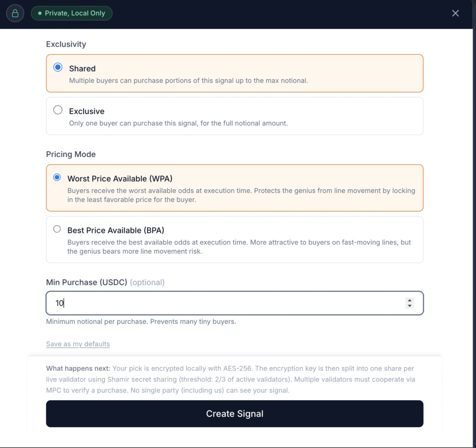This screenshot has width=476, height=448.
Task: Click the lock icon in the header
Action: tap(15, 13)
